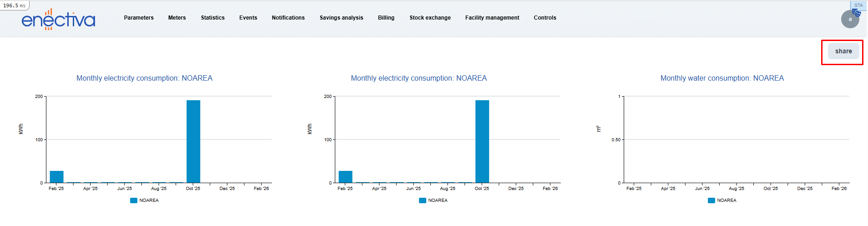The image size is (868, 226).
Task: Go to the Controls menu
Action: (x=545, y=18)
